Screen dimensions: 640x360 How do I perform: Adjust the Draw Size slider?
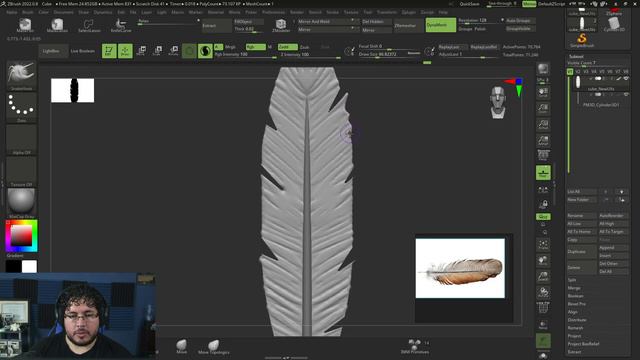(389, 54)
